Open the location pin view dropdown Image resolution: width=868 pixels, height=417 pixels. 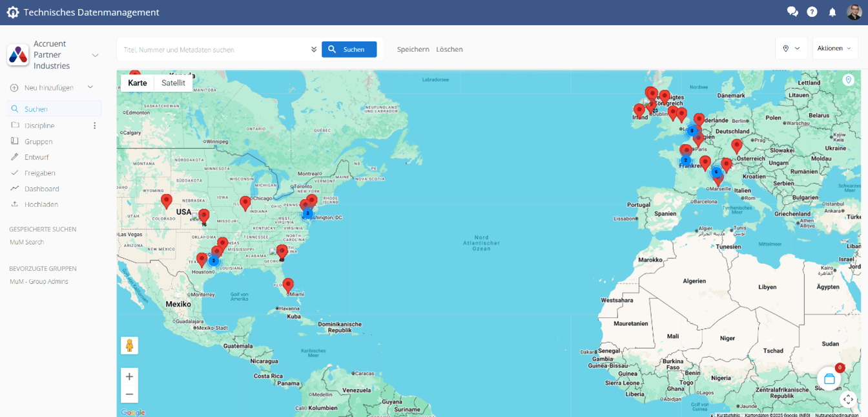(x=791, y=48)
